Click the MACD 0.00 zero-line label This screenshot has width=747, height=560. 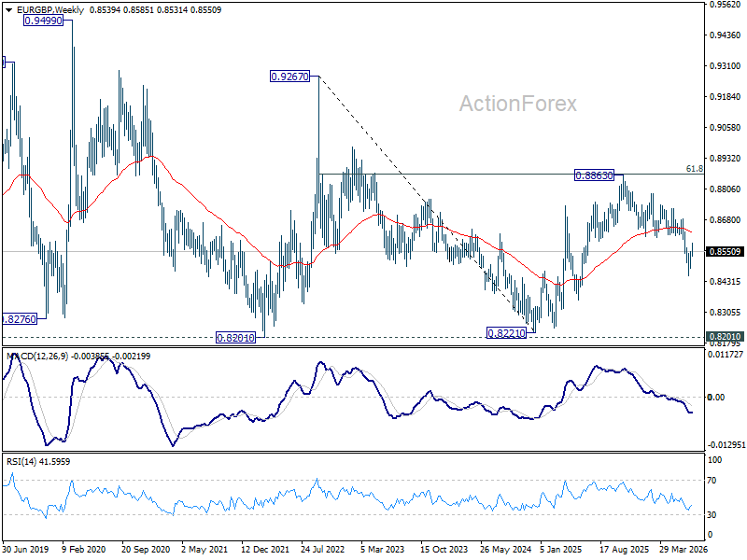(x=716, y=398)
